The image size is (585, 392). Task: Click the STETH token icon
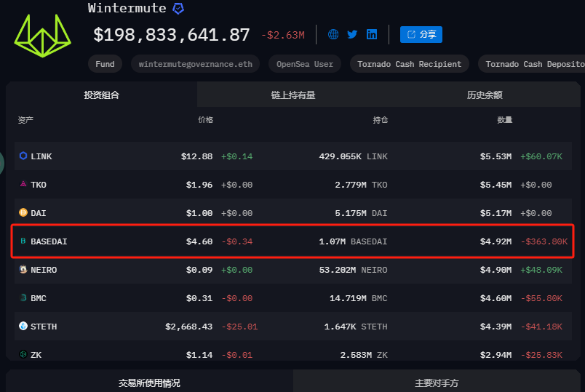click(23, 326)
